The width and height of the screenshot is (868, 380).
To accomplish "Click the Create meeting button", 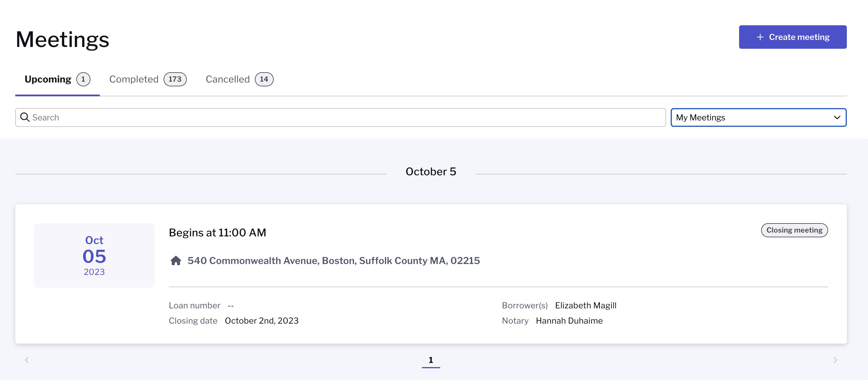I will point(793,37).
